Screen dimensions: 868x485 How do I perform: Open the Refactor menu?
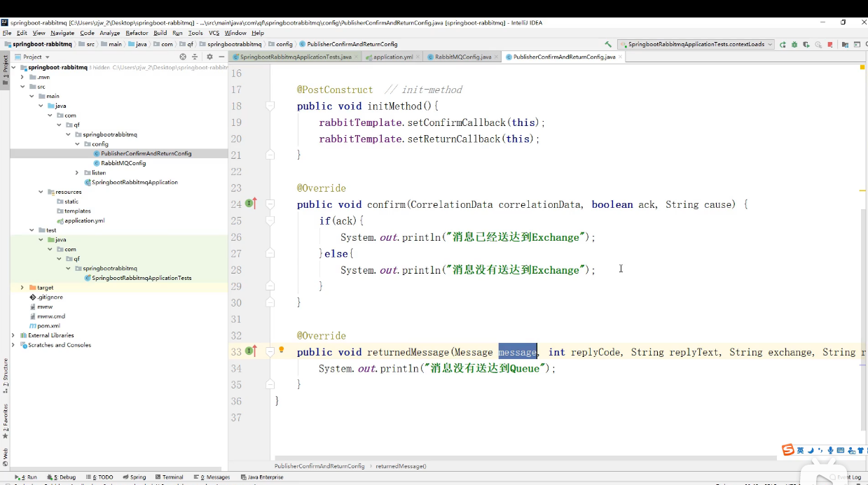point(137,33)
